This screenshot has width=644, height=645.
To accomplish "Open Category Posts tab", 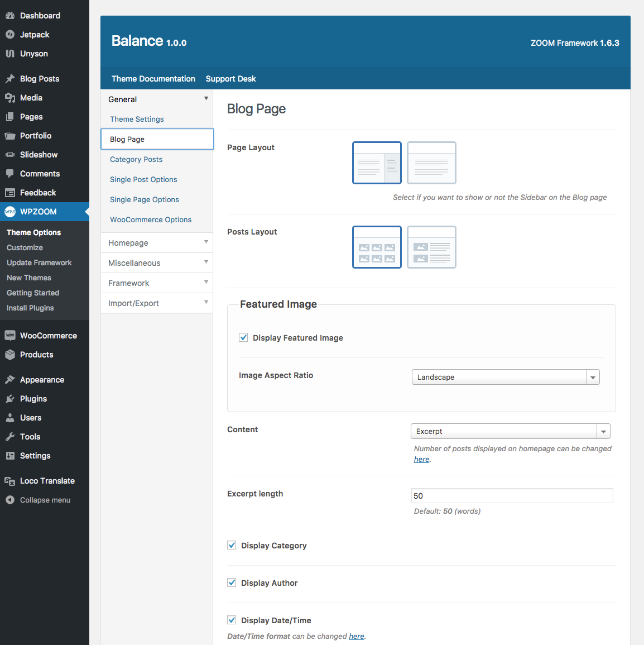I will point(136,160).
